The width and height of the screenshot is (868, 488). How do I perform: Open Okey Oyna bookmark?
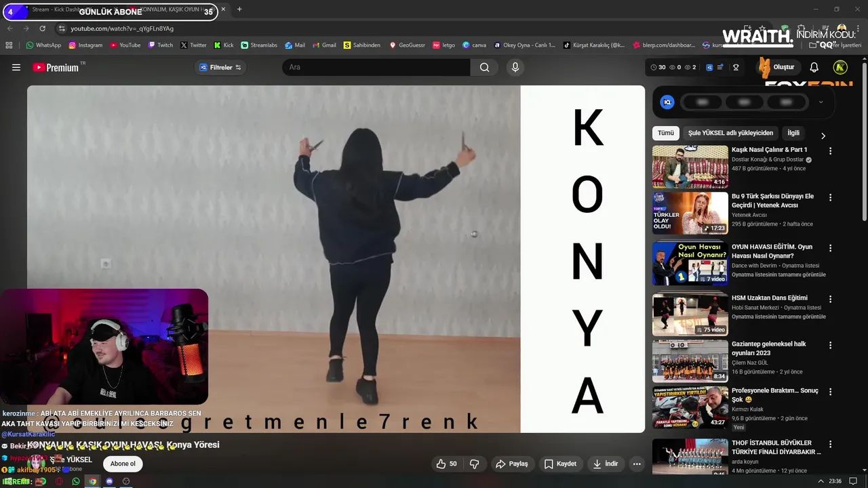pyautogui.click(x=524, y=45)
